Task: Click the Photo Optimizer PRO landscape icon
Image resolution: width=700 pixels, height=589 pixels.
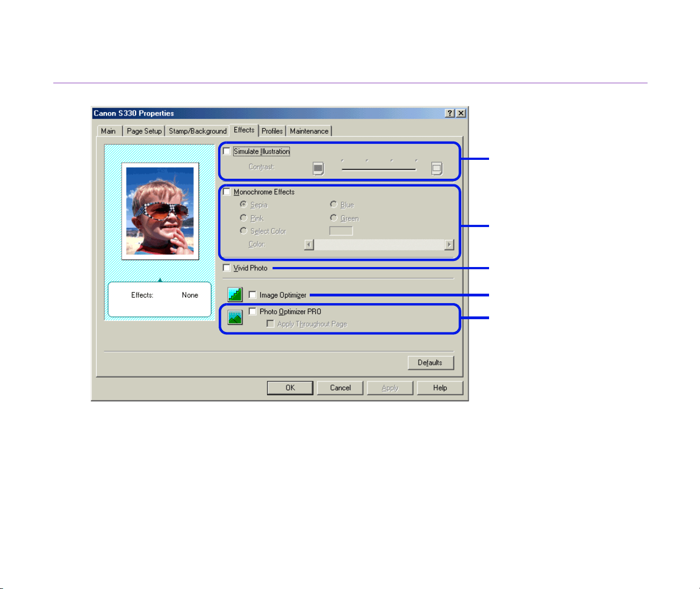Action: click(x=235, y=317)
